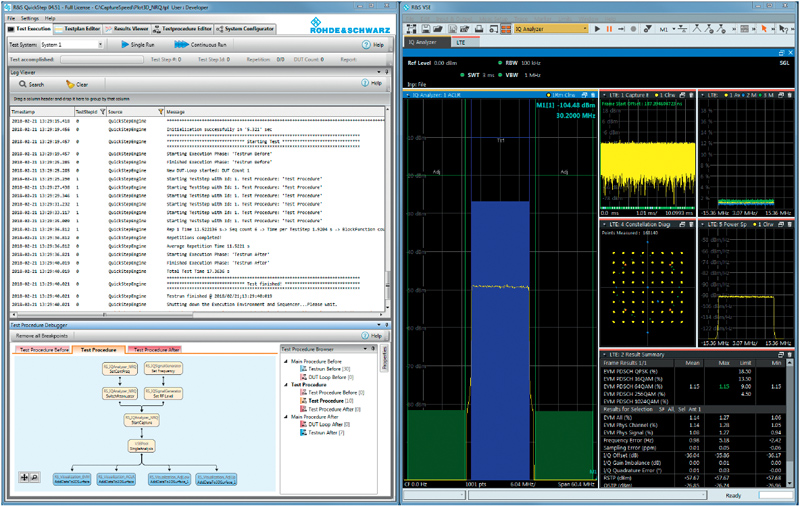Click the zoom magnifier in the debugger diagram
Image resolution: width=800 pixels, height=506 pixels.
[x=34, y=477]
